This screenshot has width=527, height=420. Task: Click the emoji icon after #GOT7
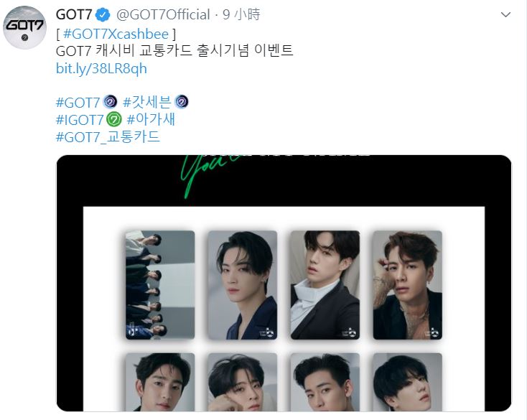tap(110, 101)
